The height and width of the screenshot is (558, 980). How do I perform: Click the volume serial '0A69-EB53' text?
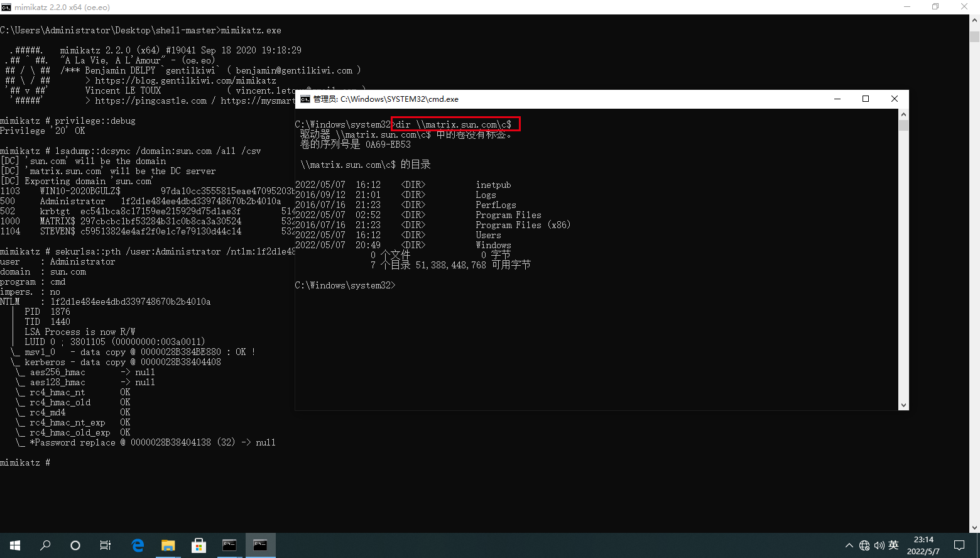point(388,145)
